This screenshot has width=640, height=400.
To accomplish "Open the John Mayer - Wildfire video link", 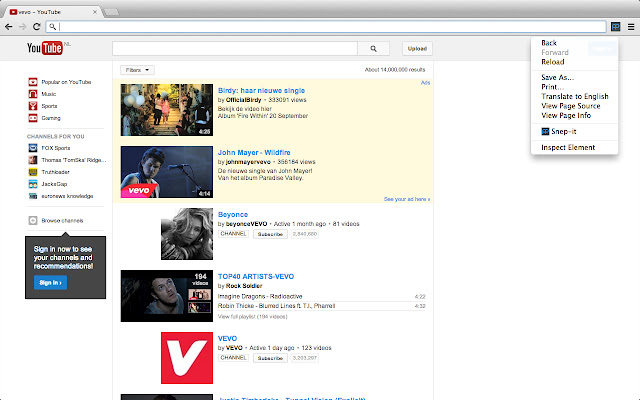I will tap(256, 152).
